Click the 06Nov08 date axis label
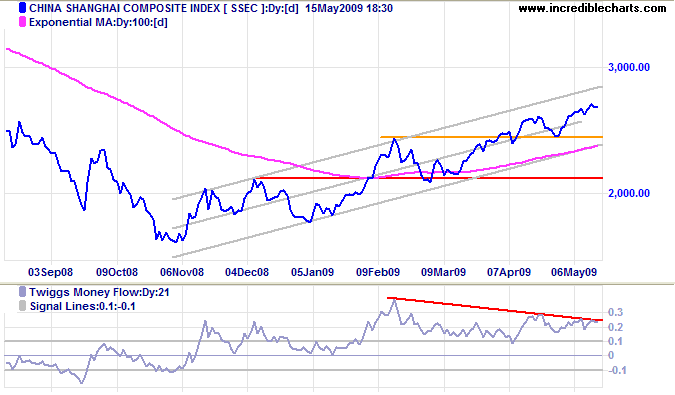This screenshot has height=395, width=675. (182, 272)
